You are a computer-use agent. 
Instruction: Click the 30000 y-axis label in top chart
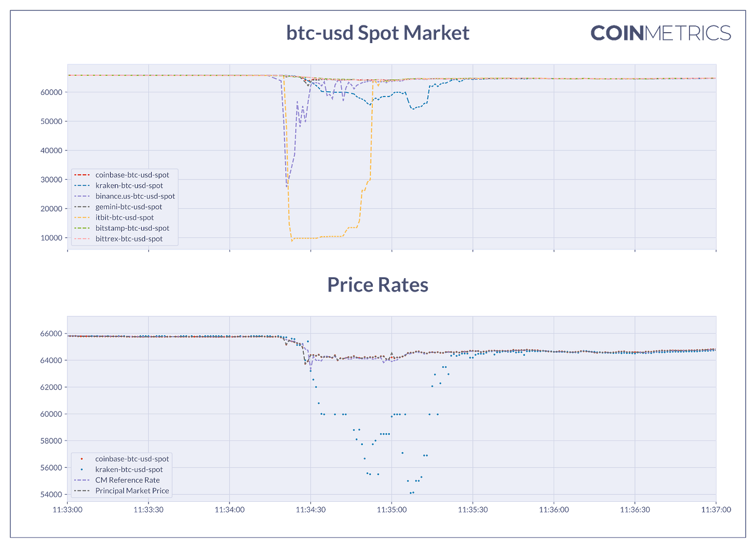click(x=51, y=180)
